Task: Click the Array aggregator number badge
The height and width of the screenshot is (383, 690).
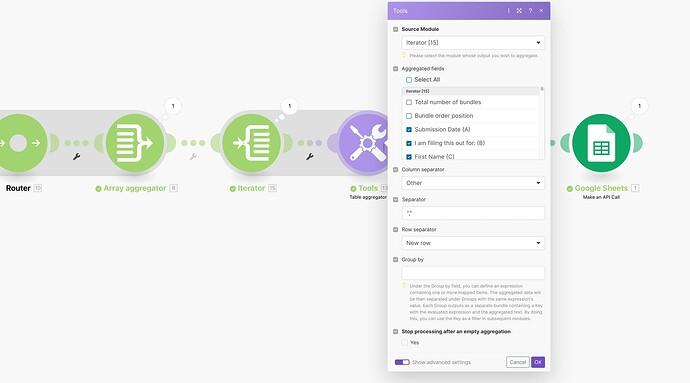Action: (x=173, y=188)
